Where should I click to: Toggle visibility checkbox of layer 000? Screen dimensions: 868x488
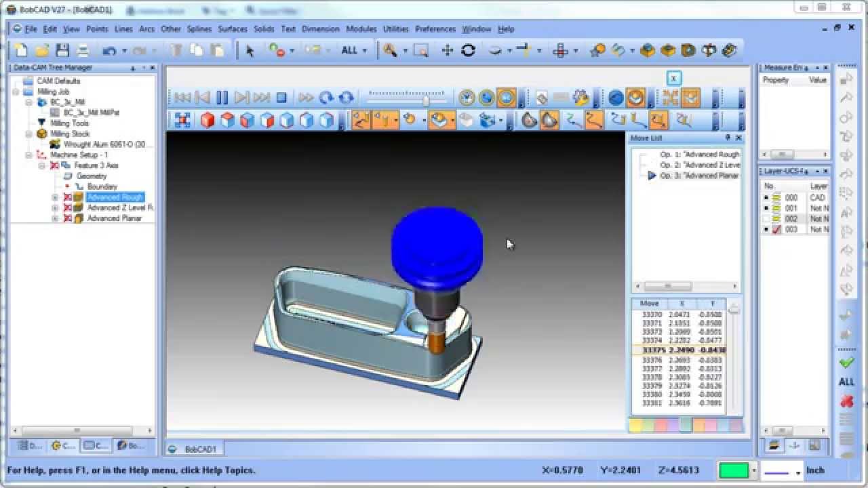pyautogui.click(x=766, y=197)
